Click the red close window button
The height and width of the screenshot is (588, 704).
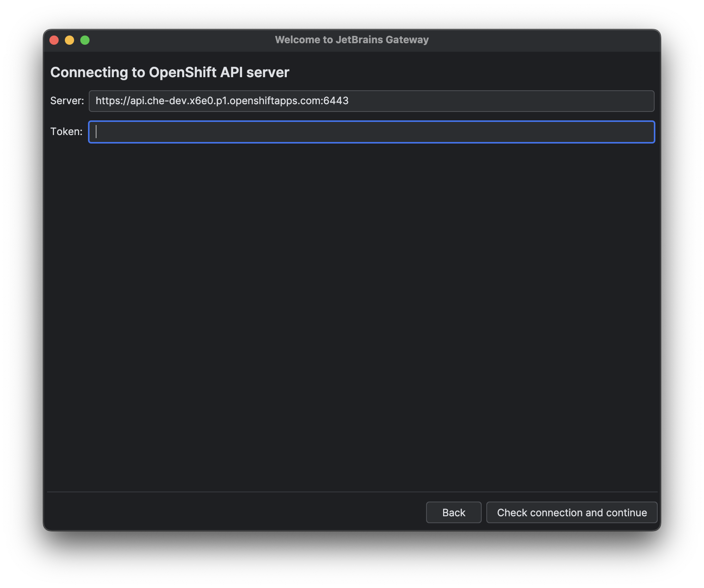(x=54, y=39)
